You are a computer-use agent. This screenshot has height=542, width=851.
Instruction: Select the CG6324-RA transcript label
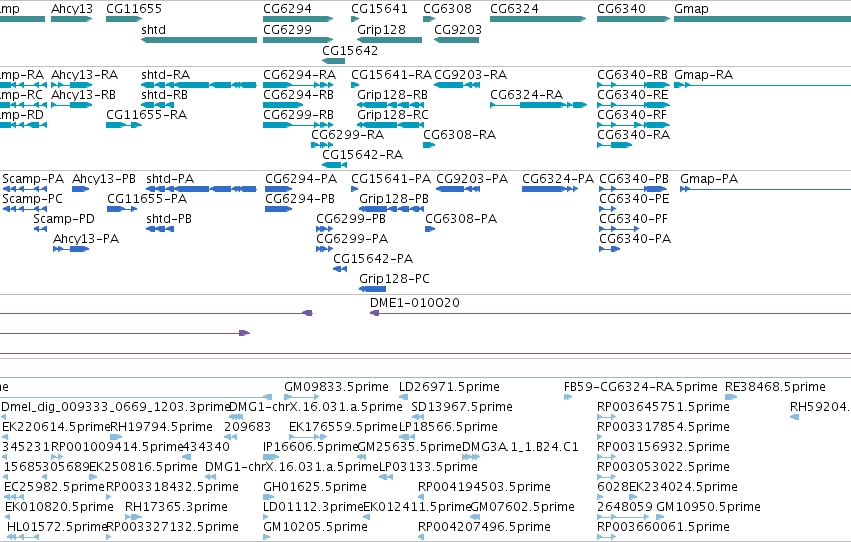coord(526,94)
